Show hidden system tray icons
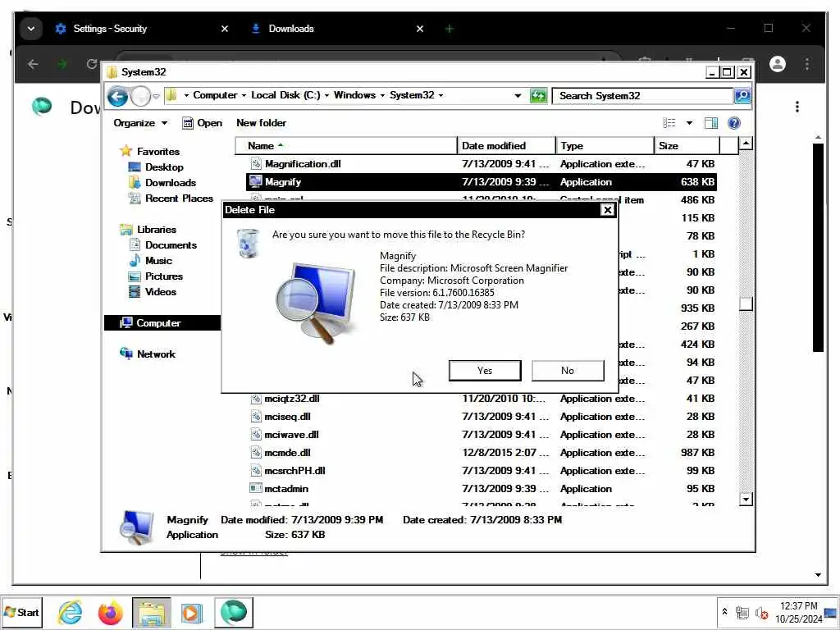 [725, 611]
